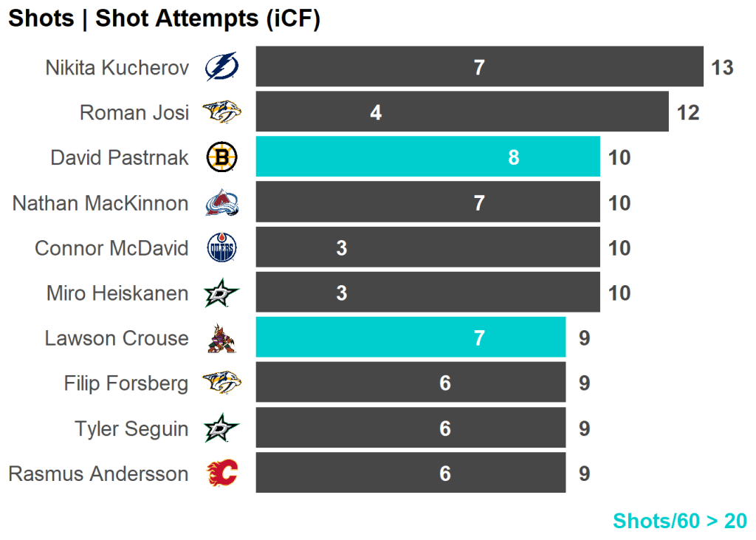Select Lawson Crouse's cyan highlighted bar

(410, 338)
